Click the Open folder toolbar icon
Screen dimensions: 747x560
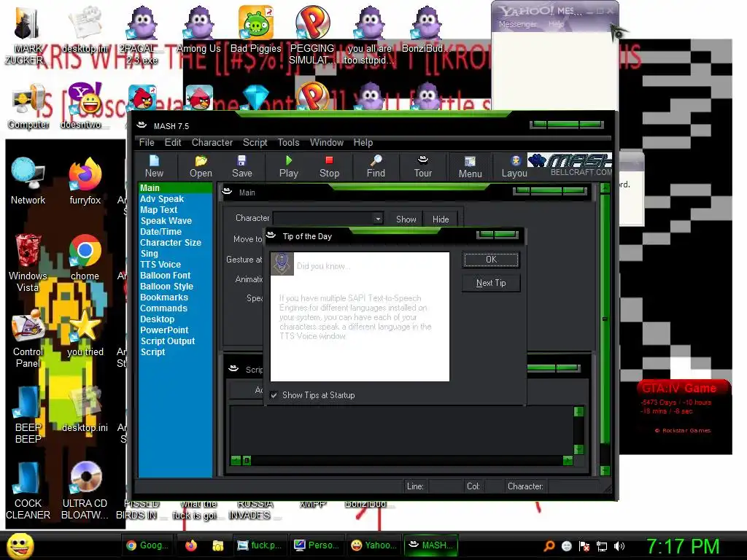tap(201, 166)
